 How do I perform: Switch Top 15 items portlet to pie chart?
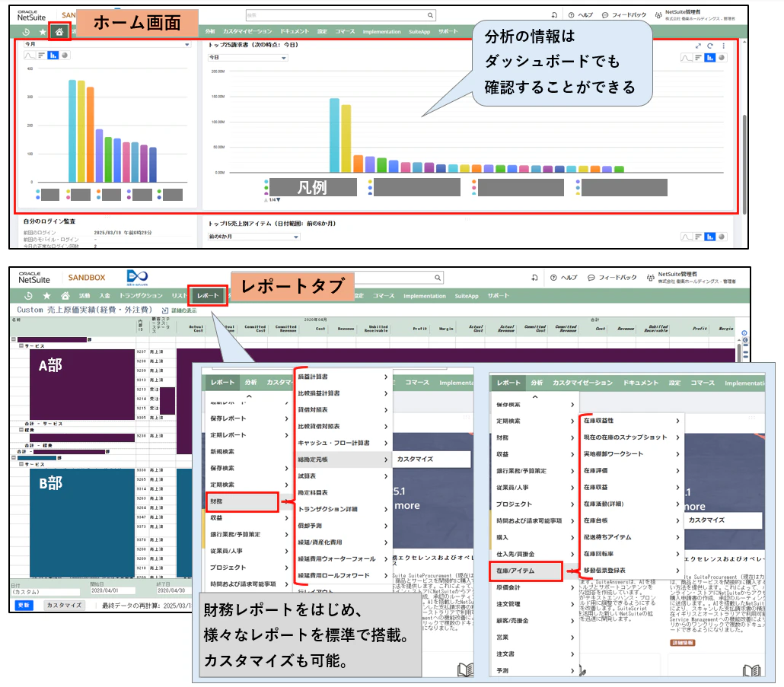point(722,237)
